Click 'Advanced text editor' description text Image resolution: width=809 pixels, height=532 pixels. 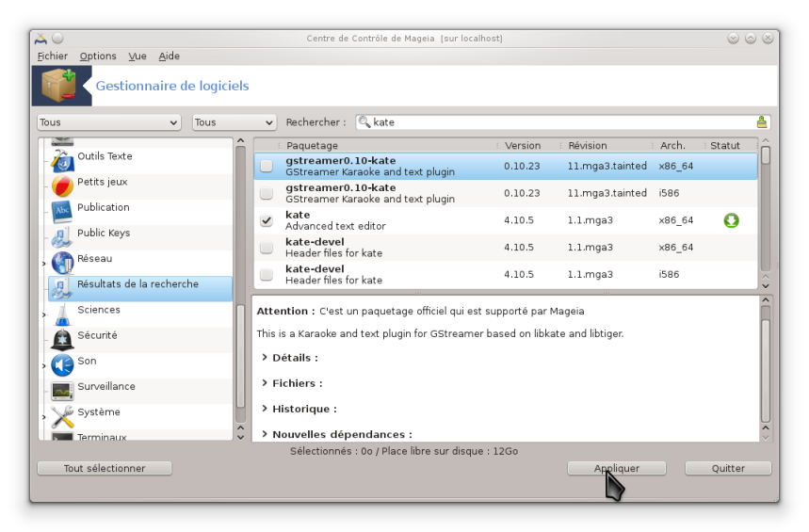point(335,226)
